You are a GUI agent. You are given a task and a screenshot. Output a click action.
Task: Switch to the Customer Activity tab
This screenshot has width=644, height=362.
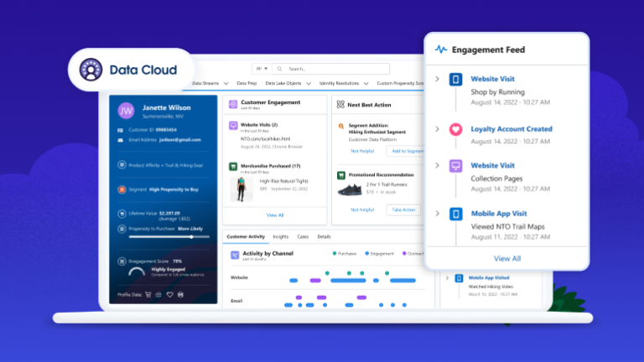pyautogui.click(x=246, y=237)
